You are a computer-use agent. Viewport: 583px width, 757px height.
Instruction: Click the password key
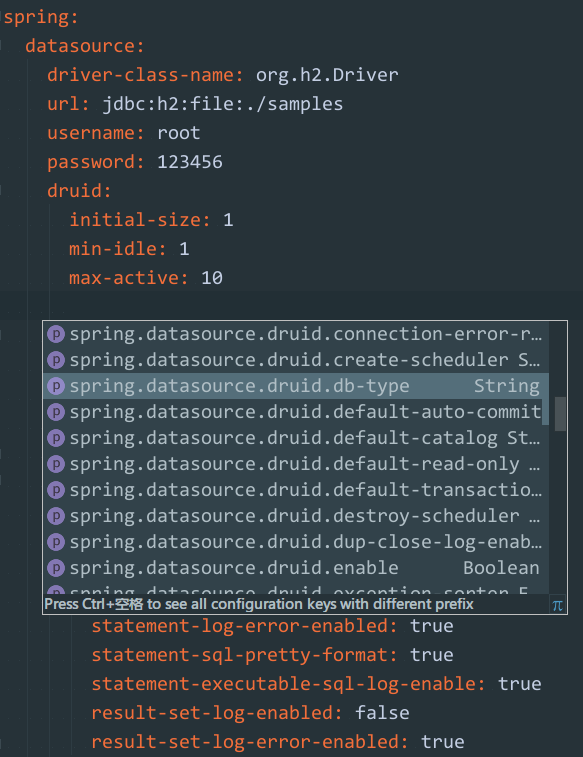[x=96, y=163]
